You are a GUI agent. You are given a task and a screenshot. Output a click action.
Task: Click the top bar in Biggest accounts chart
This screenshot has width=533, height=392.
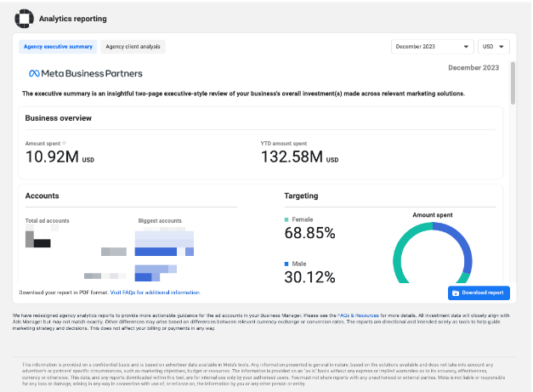164,235
